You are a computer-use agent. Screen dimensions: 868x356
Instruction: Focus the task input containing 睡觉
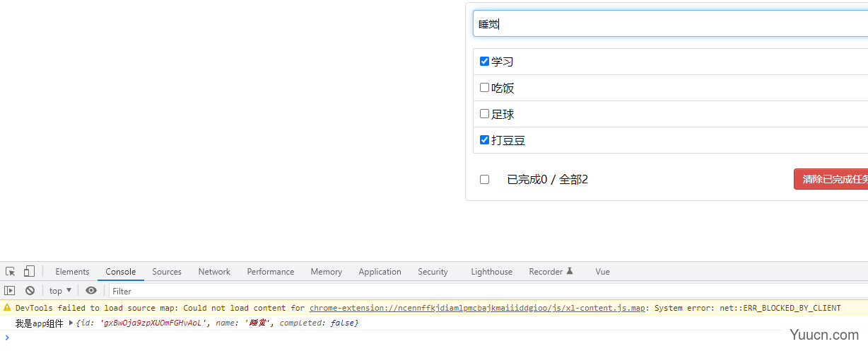[x=670, y=23]
